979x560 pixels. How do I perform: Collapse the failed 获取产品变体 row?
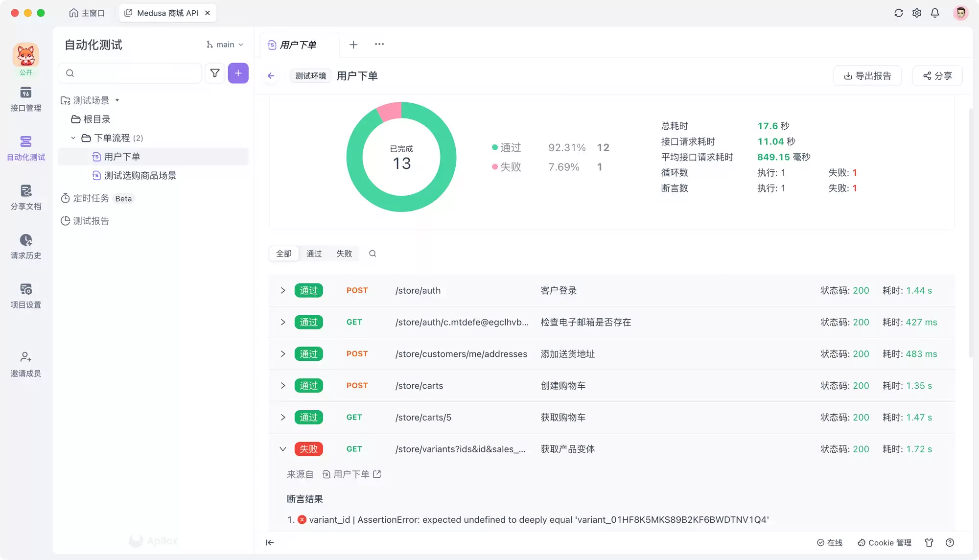[x=282, y=449]
